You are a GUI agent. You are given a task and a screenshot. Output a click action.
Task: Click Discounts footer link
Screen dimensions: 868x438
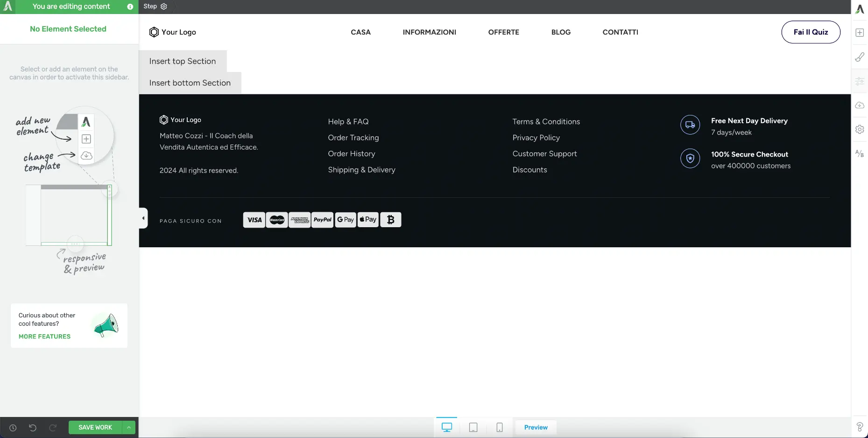[530, 170]
